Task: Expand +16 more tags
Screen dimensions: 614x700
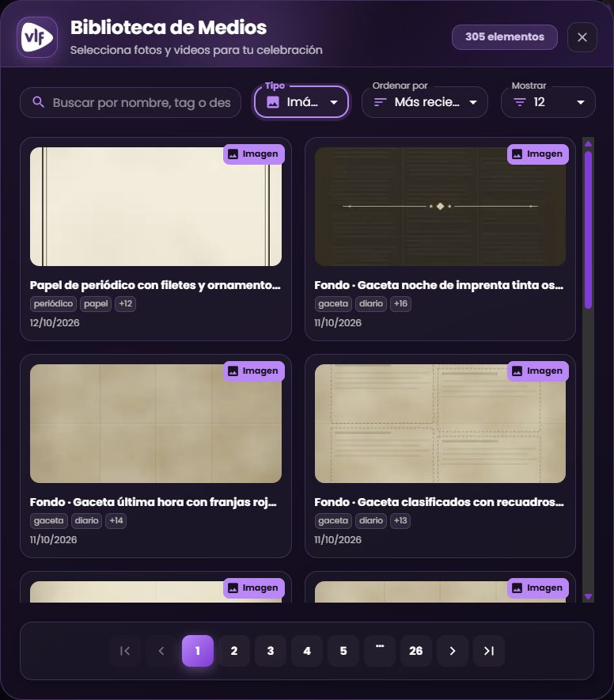Action: (x=400, y=303)
